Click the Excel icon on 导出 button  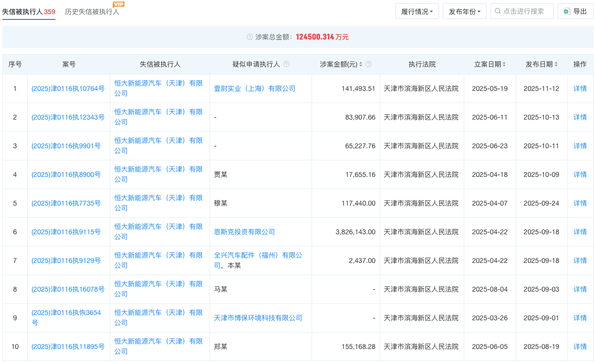567,11
